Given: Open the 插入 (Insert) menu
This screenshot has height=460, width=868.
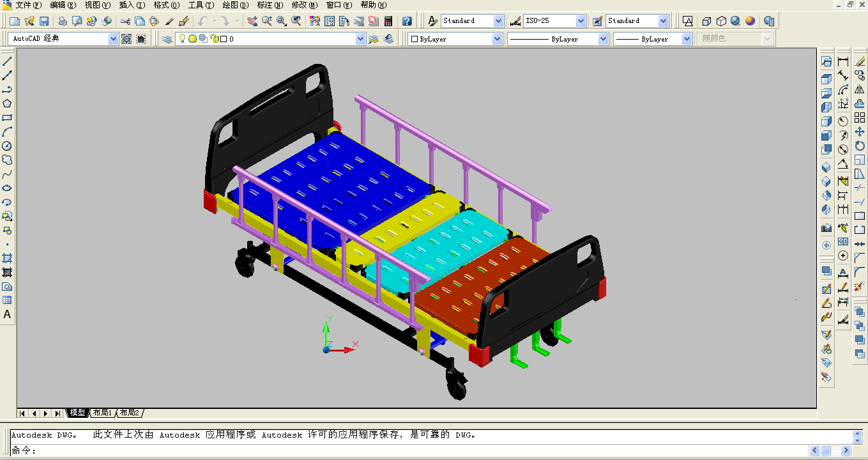Looking at the screenshot, I should pyautogui.click(x=132, y=5).
